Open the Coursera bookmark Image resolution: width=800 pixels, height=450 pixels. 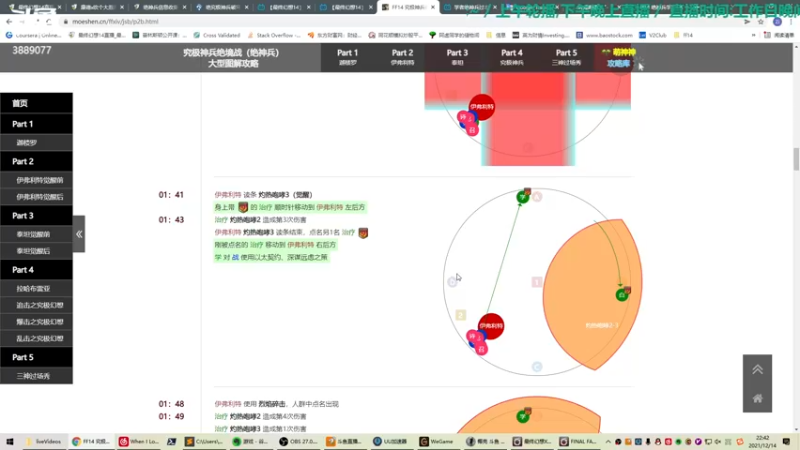tap(33, 35)
